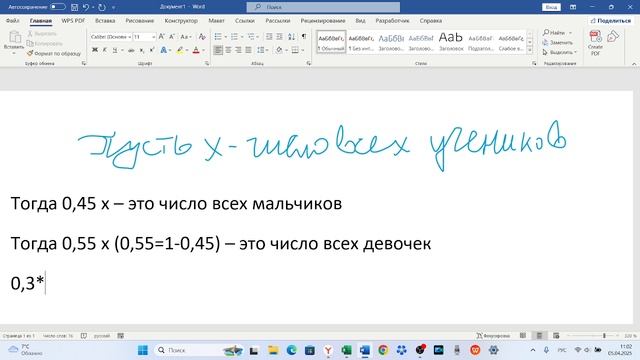This screenshot has width=640, height=360.
Task: Toggle underline (Ч) formatting
Action: pos(115,50)
